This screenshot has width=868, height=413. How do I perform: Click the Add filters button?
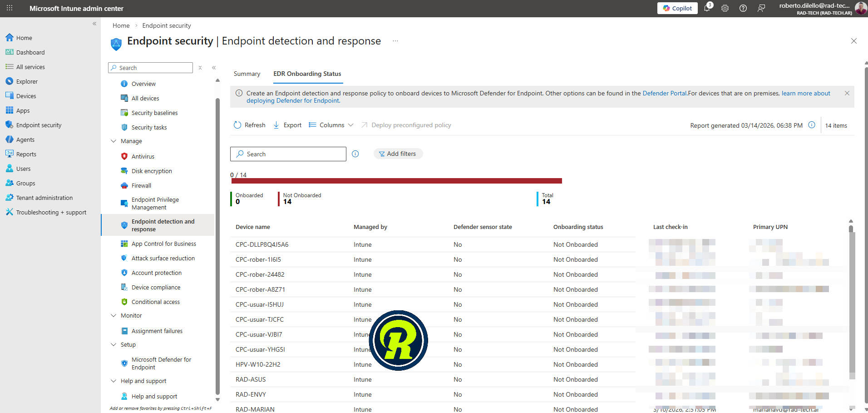click(398, 154)
